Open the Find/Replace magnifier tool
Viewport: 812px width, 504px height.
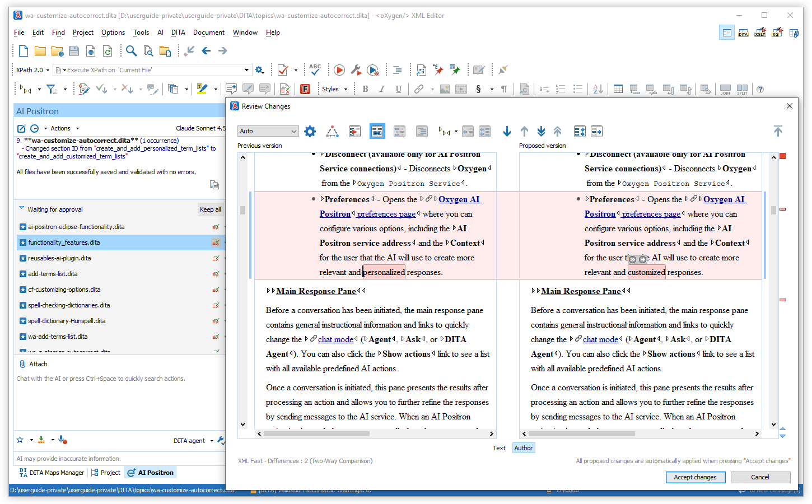132,51
